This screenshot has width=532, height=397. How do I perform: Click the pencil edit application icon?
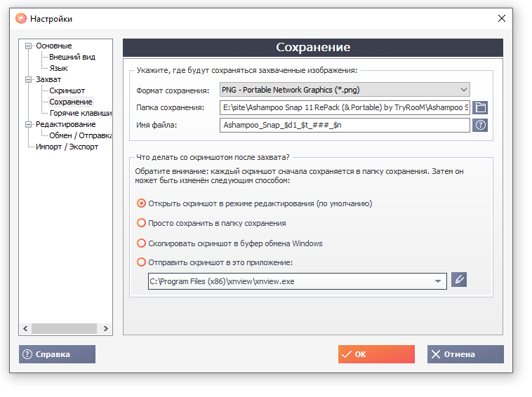tap(459, 280)
